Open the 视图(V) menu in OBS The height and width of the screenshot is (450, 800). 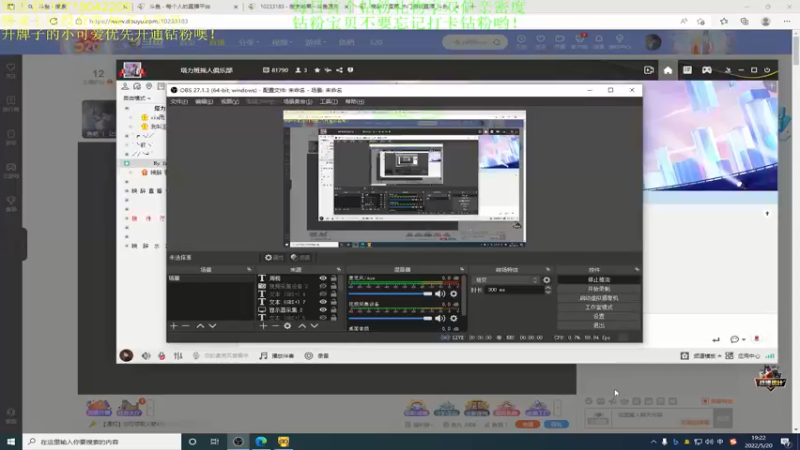tap(230, 102)
